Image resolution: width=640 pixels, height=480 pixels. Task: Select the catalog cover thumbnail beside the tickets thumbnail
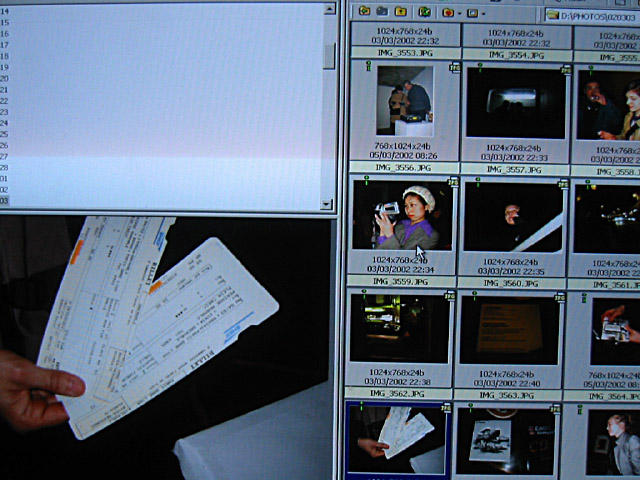coord(506,441)
